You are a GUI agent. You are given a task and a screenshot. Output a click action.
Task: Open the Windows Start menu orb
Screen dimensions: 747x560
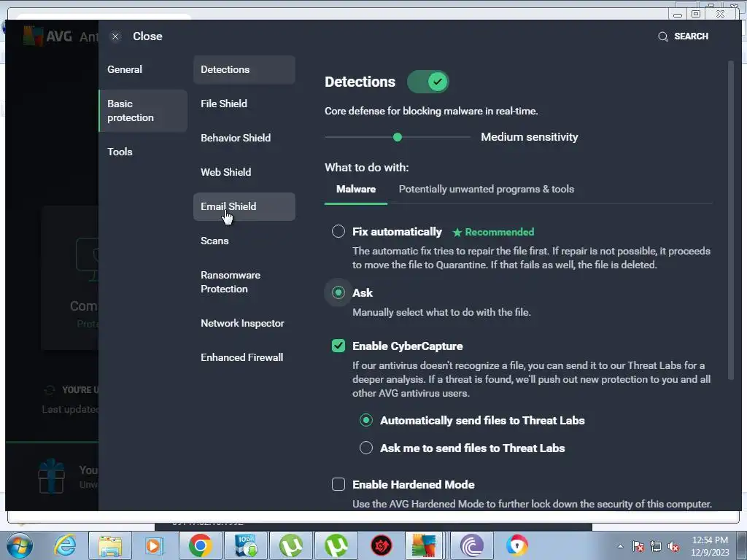pyautogui.click(x=20, y=545)
